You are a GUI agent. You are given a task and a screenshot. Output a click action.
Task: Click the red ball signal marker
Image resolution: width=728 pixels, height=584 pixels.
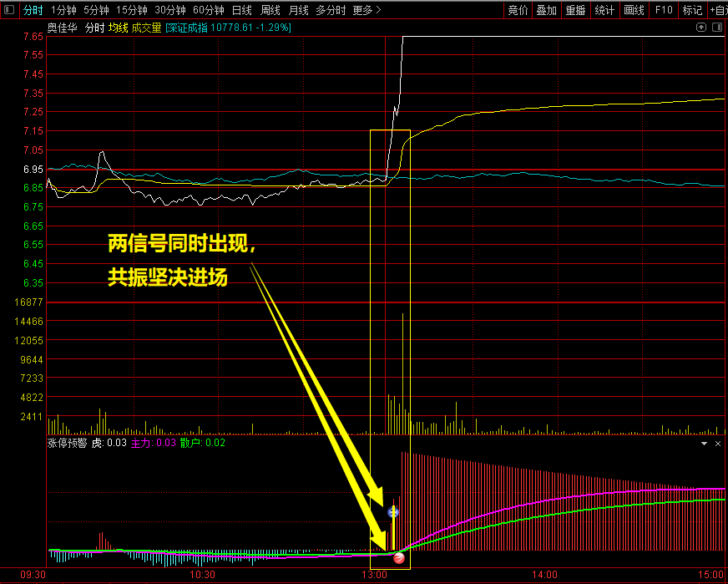(x=398, y=556)
